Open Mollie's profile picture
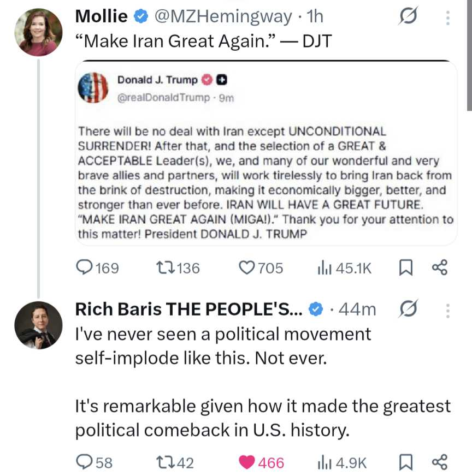Screen dimensions: 472x476 (38, 32)
